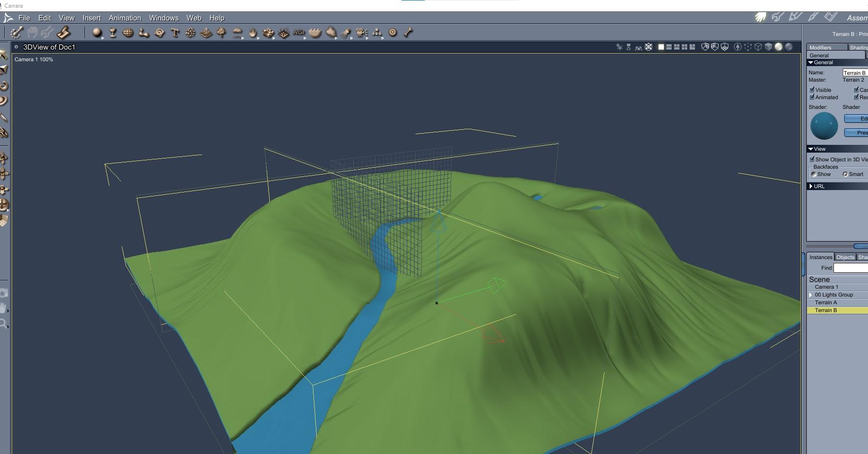Open the Storyboard room pencil icon
Screen dimensions: 868x454
(795, 17)
